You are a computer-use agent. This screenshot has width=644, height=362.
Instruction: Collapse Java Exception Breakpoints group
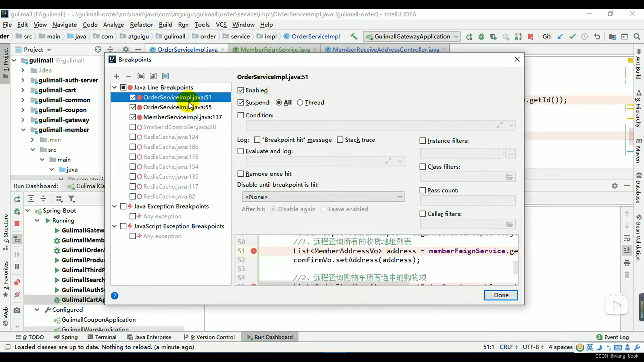click(x=114, y=206)
